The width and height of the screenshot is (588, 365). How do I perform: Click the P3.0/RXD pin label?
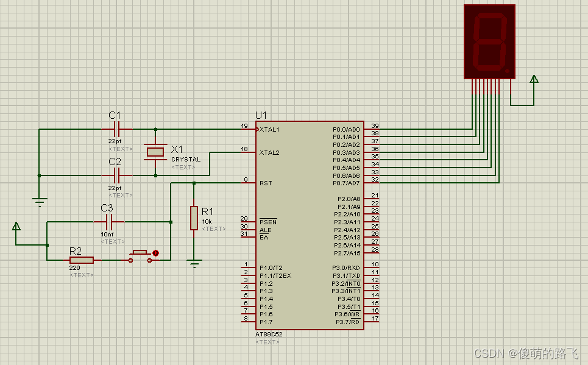click(345, 268)
